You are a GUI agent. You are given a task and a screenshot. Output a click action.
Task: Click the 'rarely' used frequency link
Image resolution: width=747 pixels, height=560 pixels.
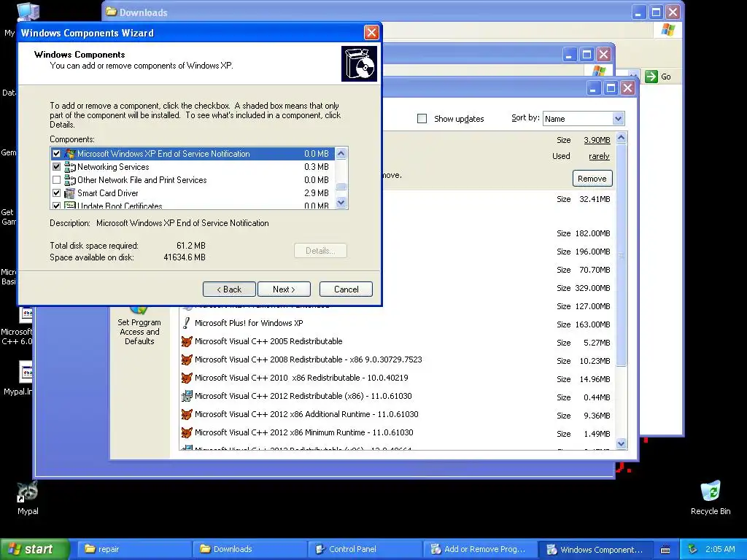[599, 156]
